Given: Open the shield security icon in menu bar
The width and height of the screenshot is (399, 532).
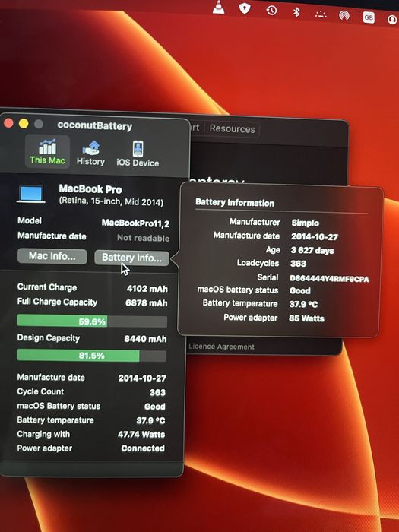Looking at the screenshot, I should coord(245,8).
